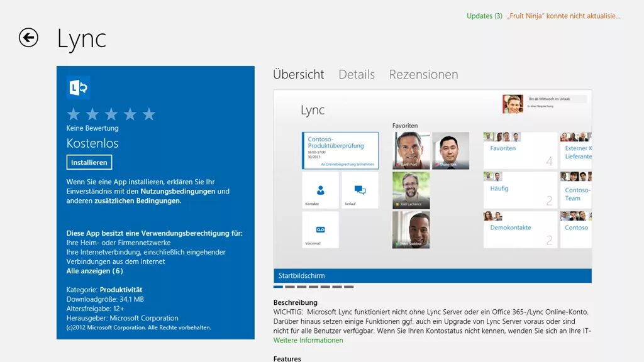644x362 pixels.
Task: Click the Joel Lachance contact photo
Action: (x=411, y=190)
